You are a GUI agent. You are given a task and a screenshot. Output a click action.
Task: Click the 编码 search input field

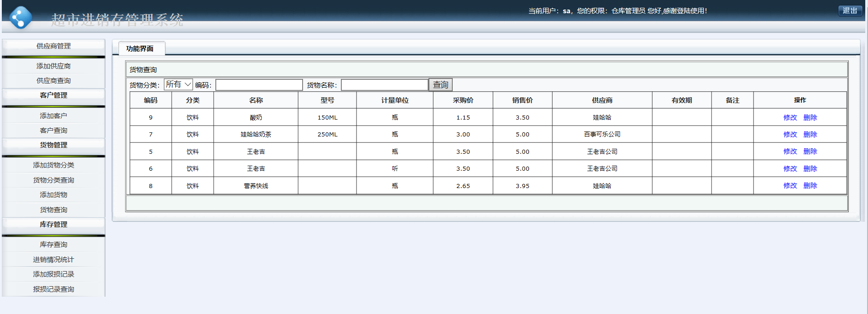pyautogui.click(x=259, y=85)
